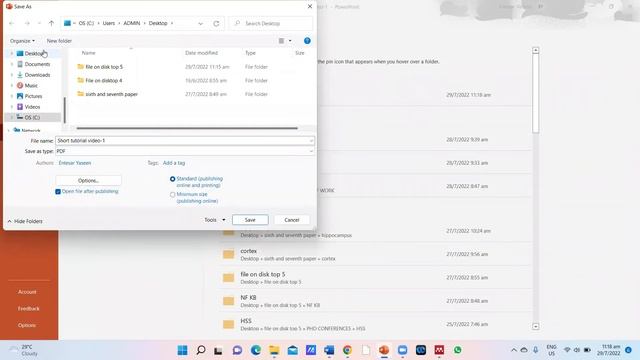Open the view options dropdown arrow
Image resolution: width=640 pixels, height=360 pixels.
coord(290,41)
